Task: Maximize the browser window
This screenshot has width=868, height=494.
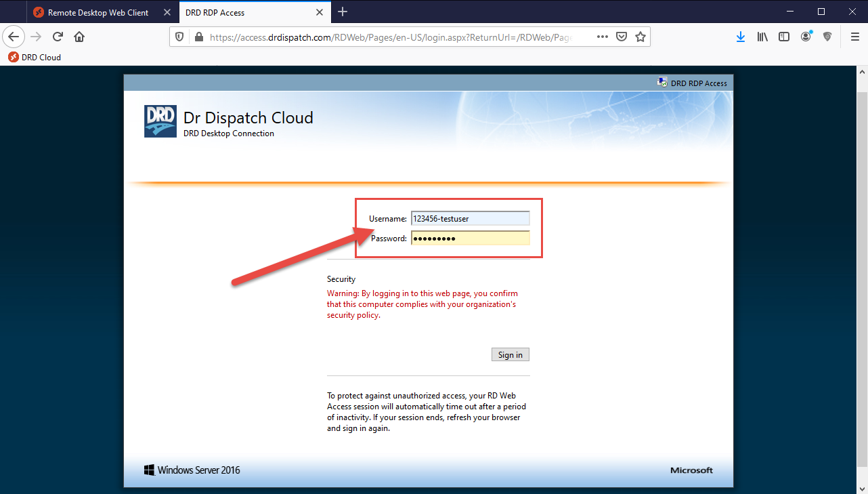Action: [x=821, y=12]
